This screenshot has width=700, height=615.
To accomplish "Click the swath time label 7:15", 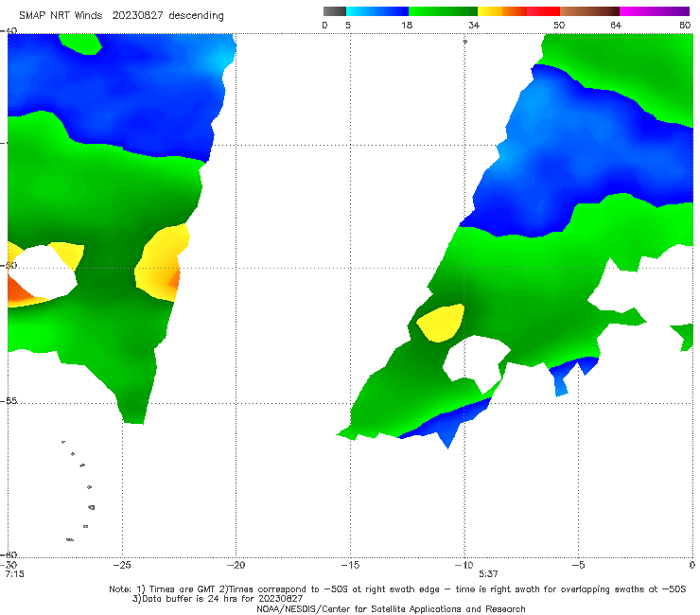I will pyautogui.click(x=14, y=574).
